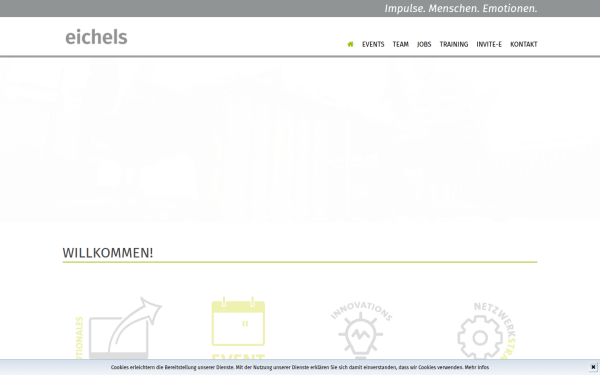600x375 pixels.
Task: Open the TEAM page
Action: [x=401, y=44]
